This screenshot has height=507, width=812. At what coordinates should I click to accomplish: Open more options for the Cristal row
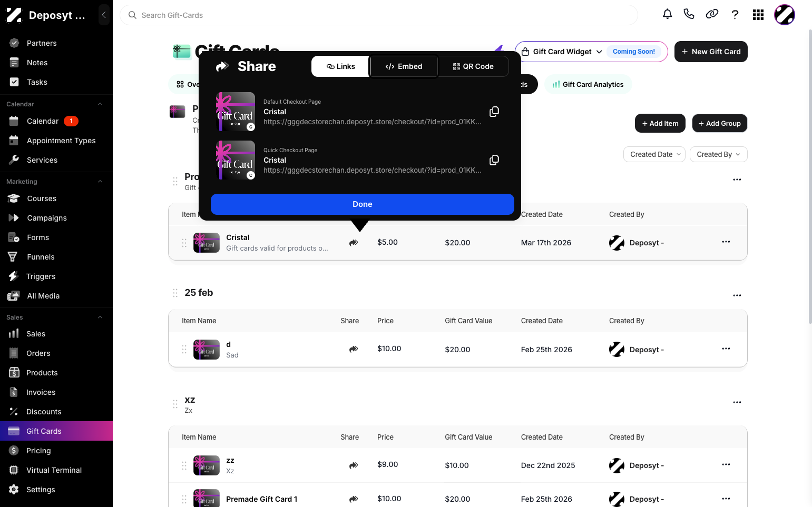click(726, 242)
